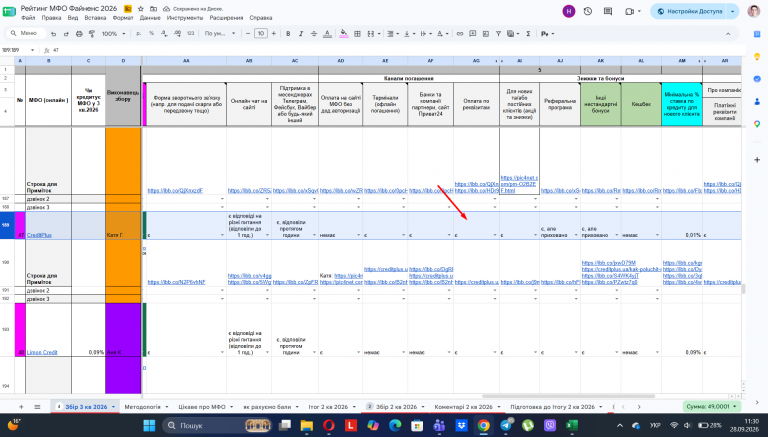The width and height of the screenshot is (768, 437).
Task: Decrease decimal places
Action: click(164, 34)
